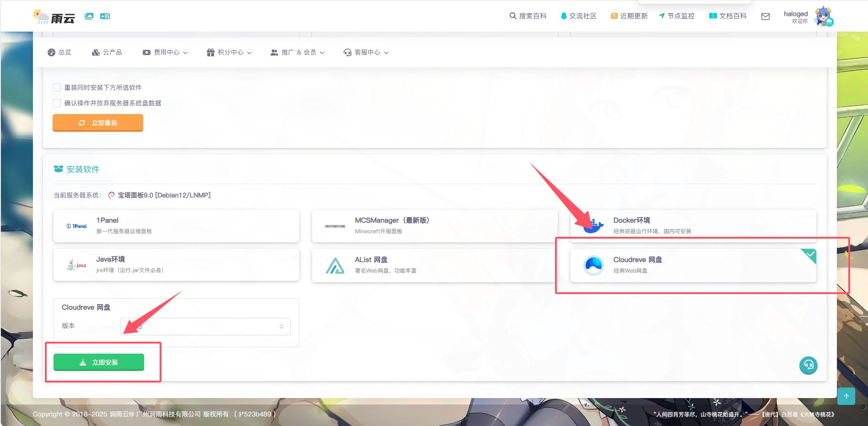The image size is (868, 426).
Task: Open the mail inbox envelope icon
Action: [766, 16]
